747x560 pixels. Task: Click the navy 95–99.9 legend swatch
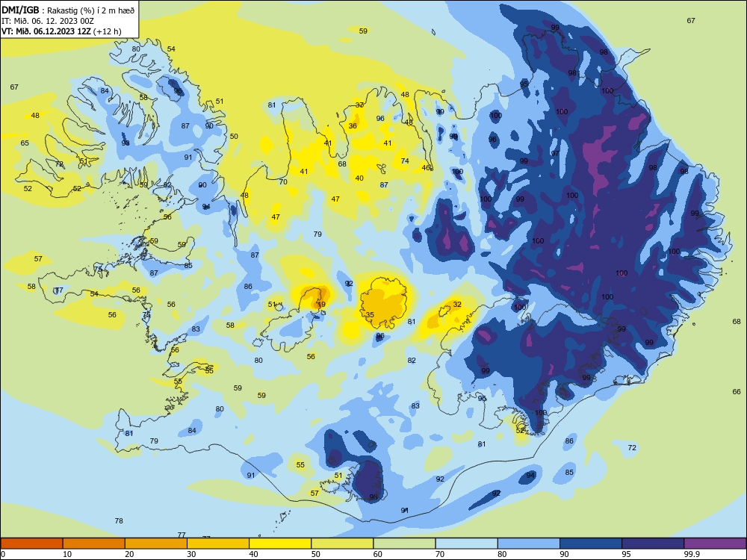tap(653, 544)
